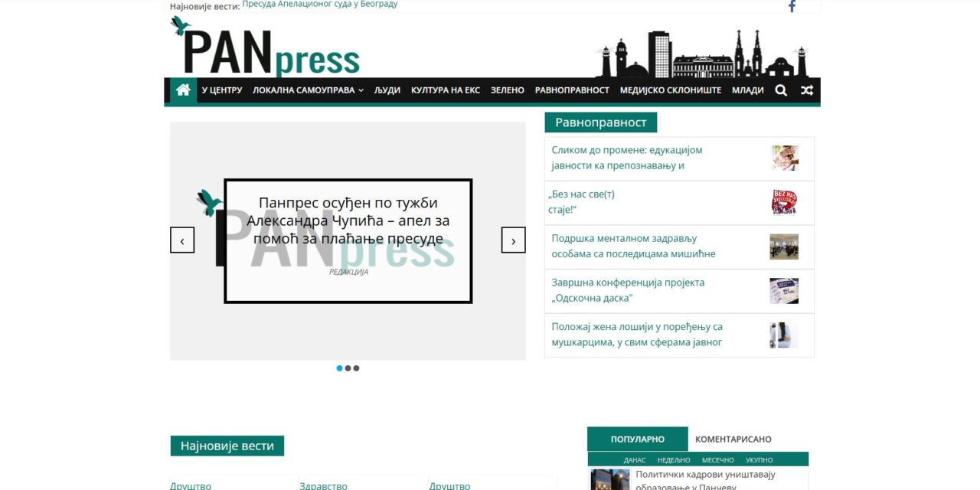Open site search with the magnifier icon
The height and width of the screenshot is (490, 980).
781,90
